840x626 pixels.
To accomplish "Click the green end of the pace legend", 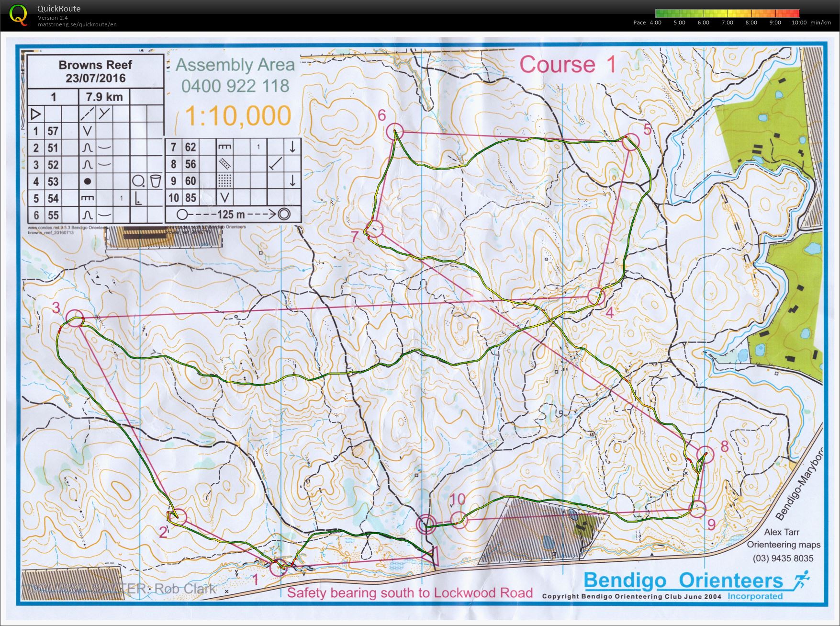I will [x=660, y=13].
